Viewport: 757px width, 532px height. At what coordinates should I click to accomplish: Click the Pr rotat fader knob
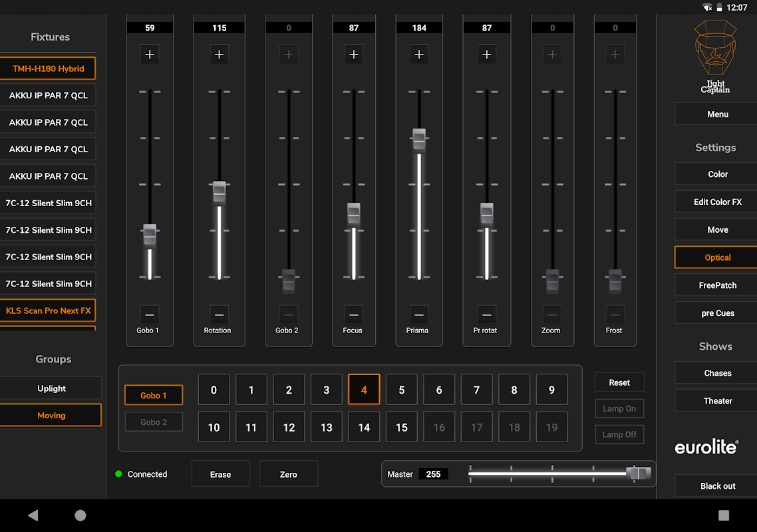(x=487, y=214)
